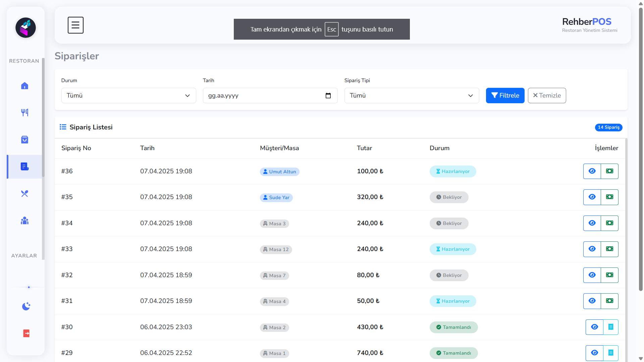This screenshot has height=362, width=644.
Task: Click the Filtrele button
Action: pos(505,96)
